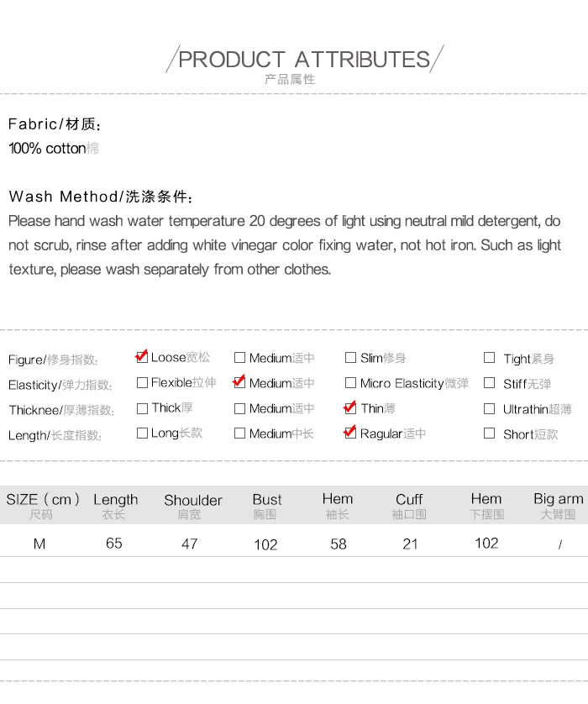Check the Ultrathin checkbox
This screenshot has height=704, width=588.
[x=489, y=408]
